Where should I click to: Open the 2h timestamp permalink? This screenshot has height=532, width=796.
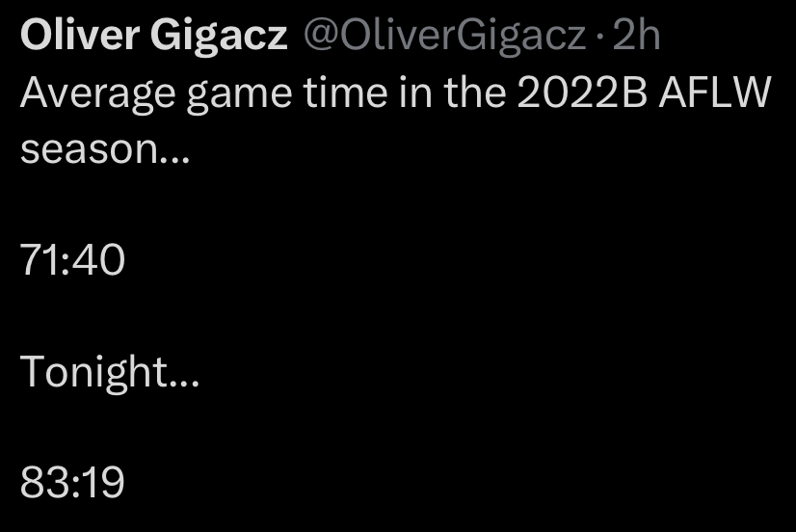coord(636,36)
